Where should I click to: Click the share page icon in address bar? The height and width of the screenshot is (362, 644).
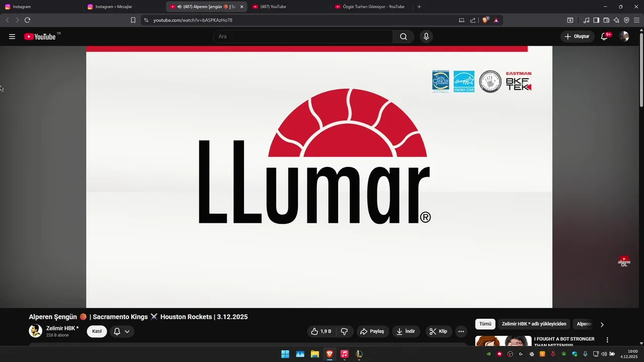(473, 20)
